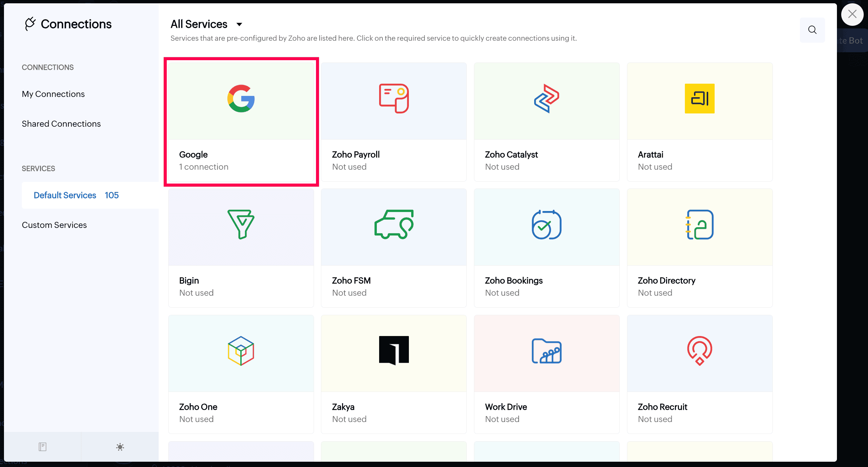Expand the All Services dropdown arrow
The image size is (868, 467).
tap(239, 24)
